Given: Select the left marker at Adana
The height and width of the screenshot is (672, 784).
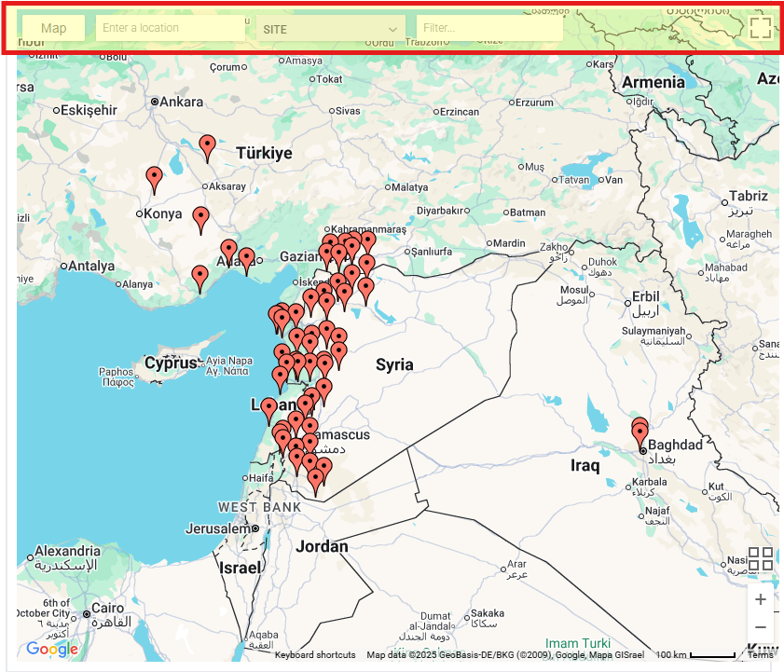Looking at the screenshot, I should pos(228,250).
